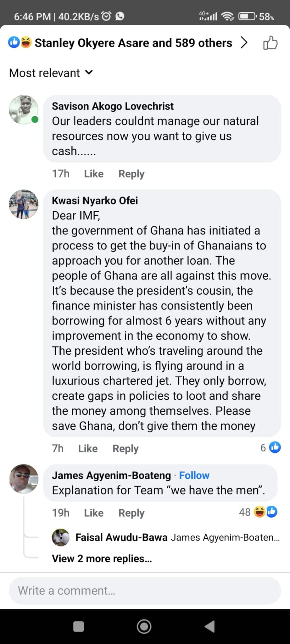
Task: View the 6 likes reaction icon
Action: [275, 447]
